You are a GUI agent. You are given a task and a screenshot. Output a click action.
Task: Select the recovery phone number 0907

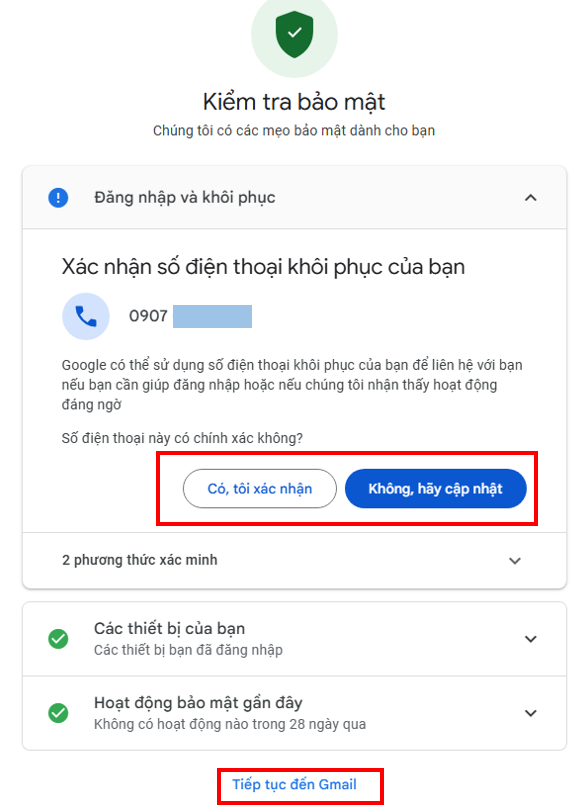pos(148,316)
